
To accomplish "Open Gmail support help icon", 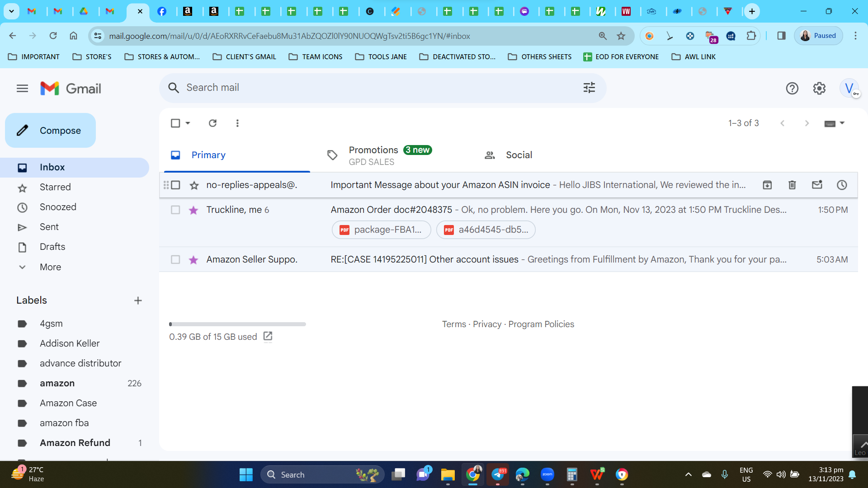I will coord(792,89).
